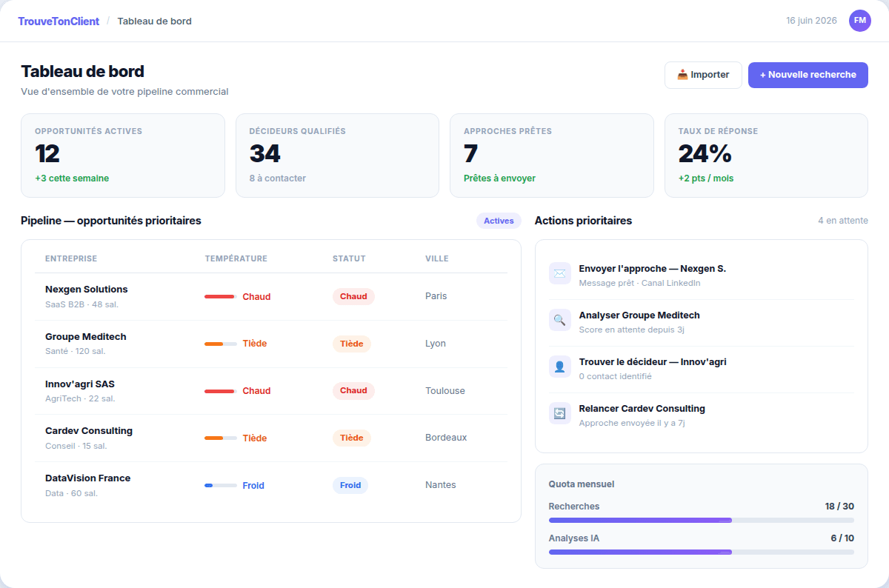Click the temperature bar for DataVision France
The height and width of the screenshot is (588, 889).
pyautogui.click(x=221, y=485)
